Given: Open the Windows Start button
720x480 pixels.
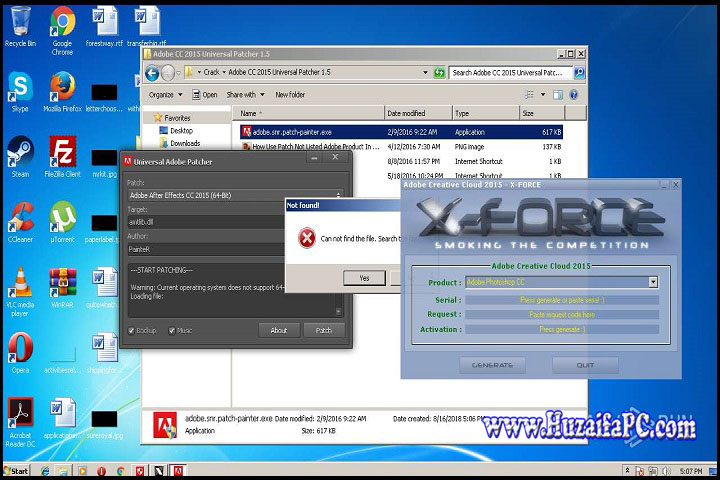Looking at the screenshot, I should coord(16,471).
